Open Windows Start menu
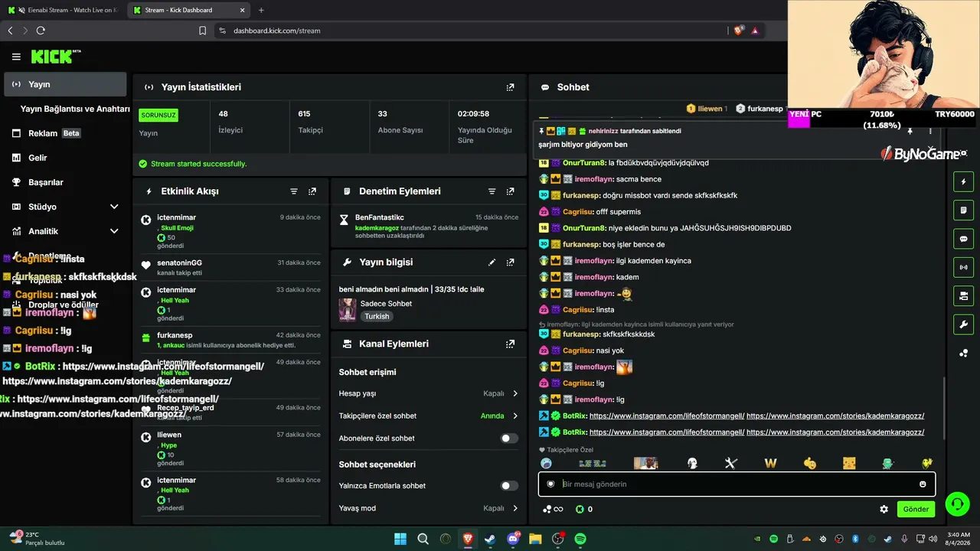Image resolution: width=980 pixels, height=551 pixels. [x=400, y=539]
